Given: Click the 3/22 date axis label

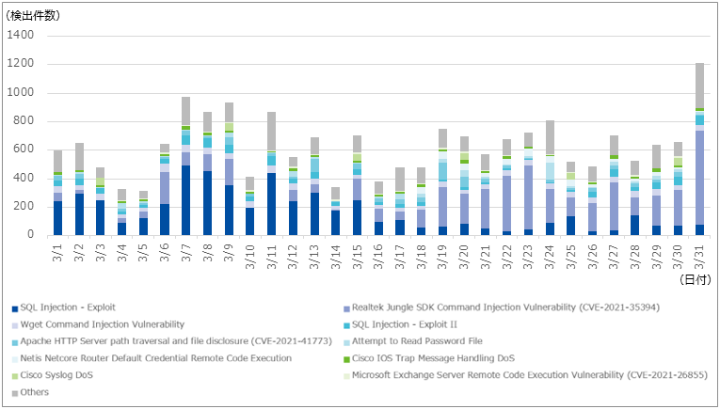Looking at the screenshot, I should 507,254.
